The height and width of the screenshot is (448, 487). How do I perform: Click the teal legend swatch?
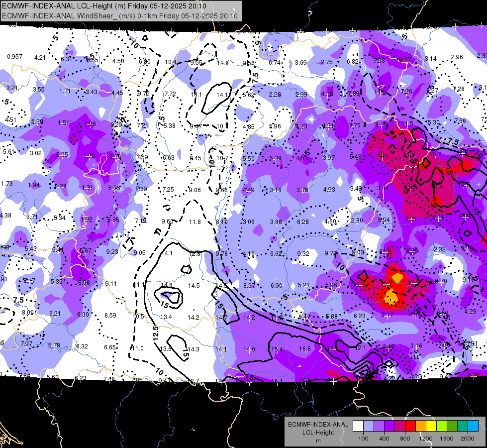coord(463,426)
